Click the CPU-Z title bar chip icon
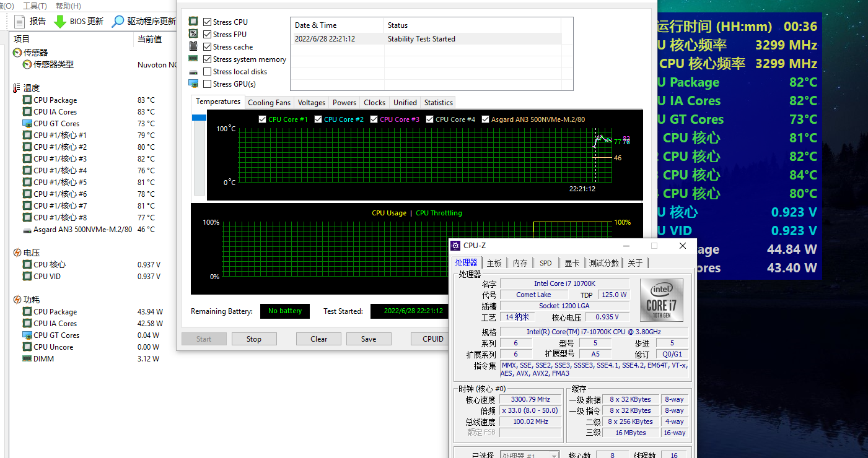This screenshot has width=868, height=458. (455, 246)
